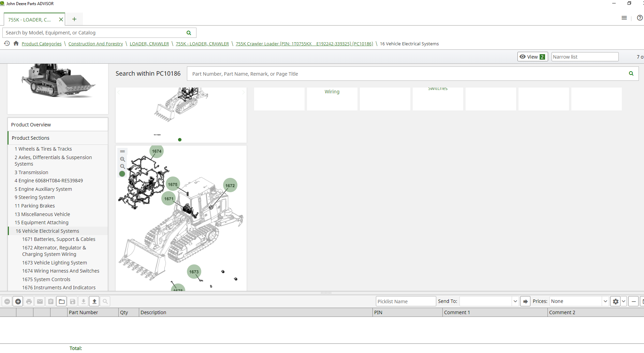Switch to the 755K - LOADER tab
This screenshot has height=353, width=644.
(30, 20)
